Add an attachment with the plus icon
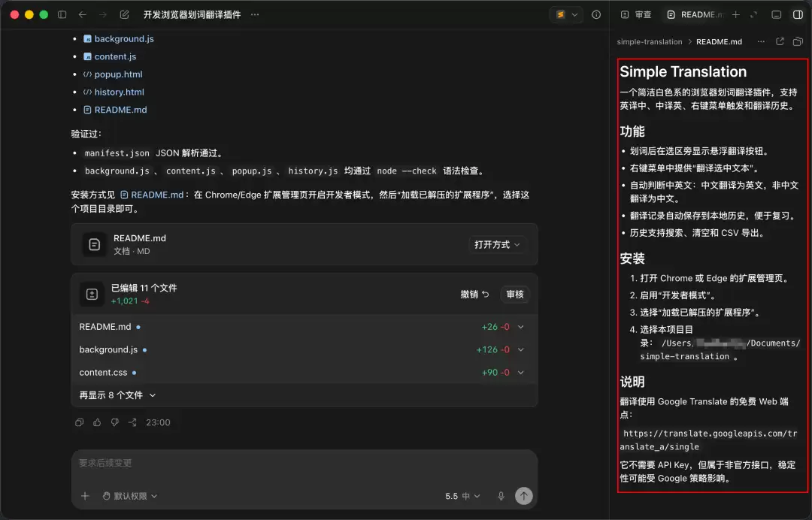This screenshot has width=812, height=520. (85, 496)
